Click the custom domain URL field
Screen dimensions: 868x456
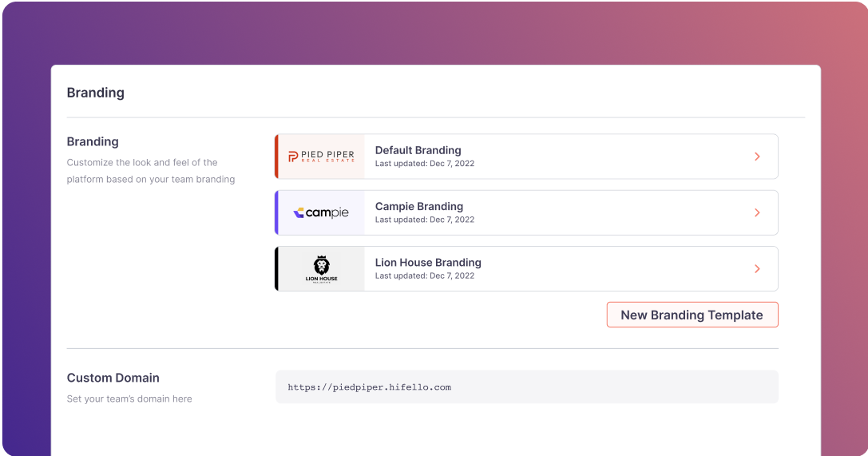[x=526, y=387]
